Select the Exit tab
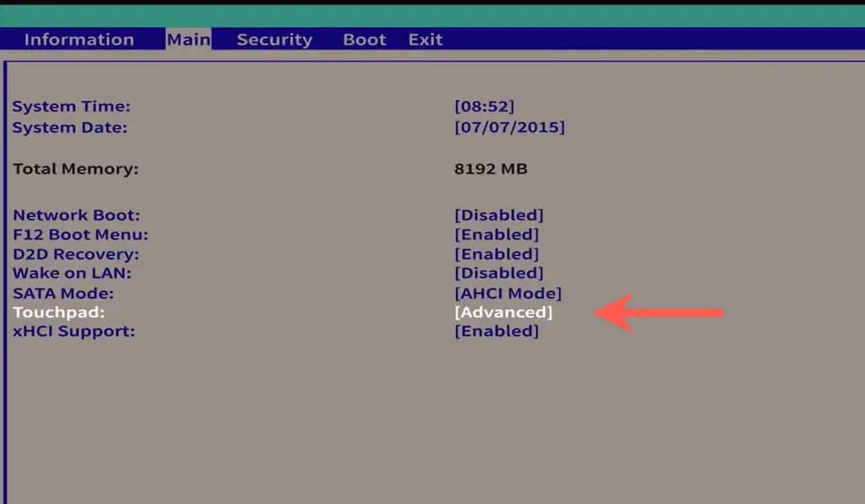The image size is (865, 504). click(x=425, y=39)
